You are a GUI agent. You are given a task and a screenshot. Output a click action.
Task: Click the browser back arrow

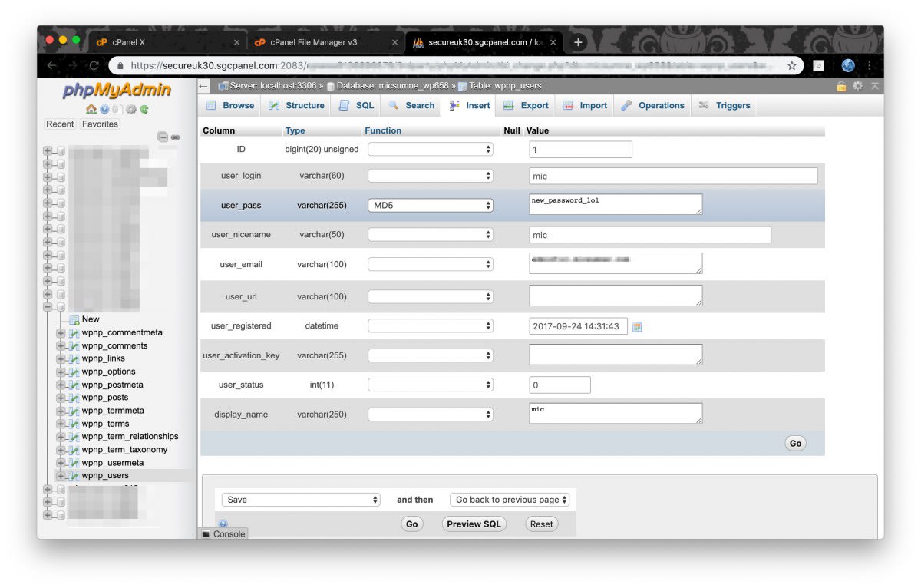[51, 66]
